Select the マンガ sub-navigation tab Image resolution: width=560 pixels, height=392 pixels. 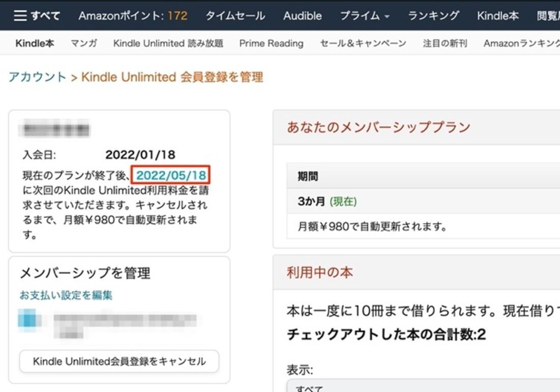coord(84,43)
